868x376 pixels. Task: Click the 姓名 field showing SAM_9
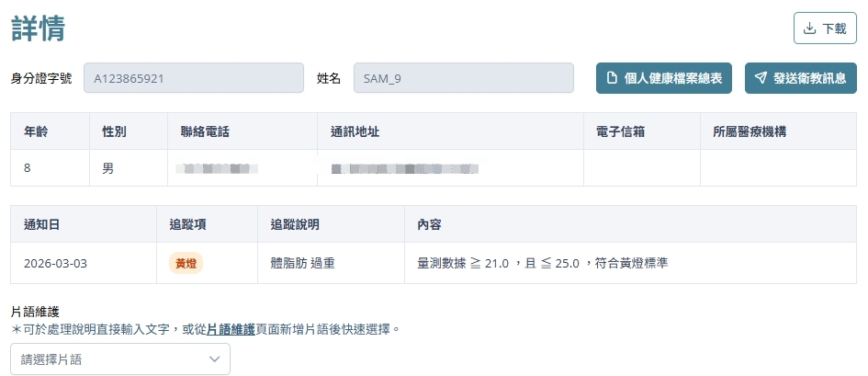pos(463,78)
